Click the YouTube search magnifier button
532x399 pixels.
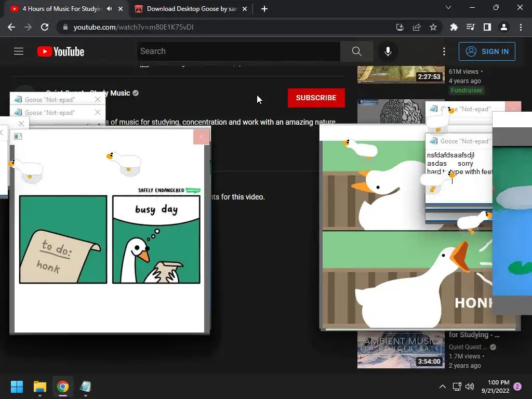pyautogui.click(x=356, y=51)
